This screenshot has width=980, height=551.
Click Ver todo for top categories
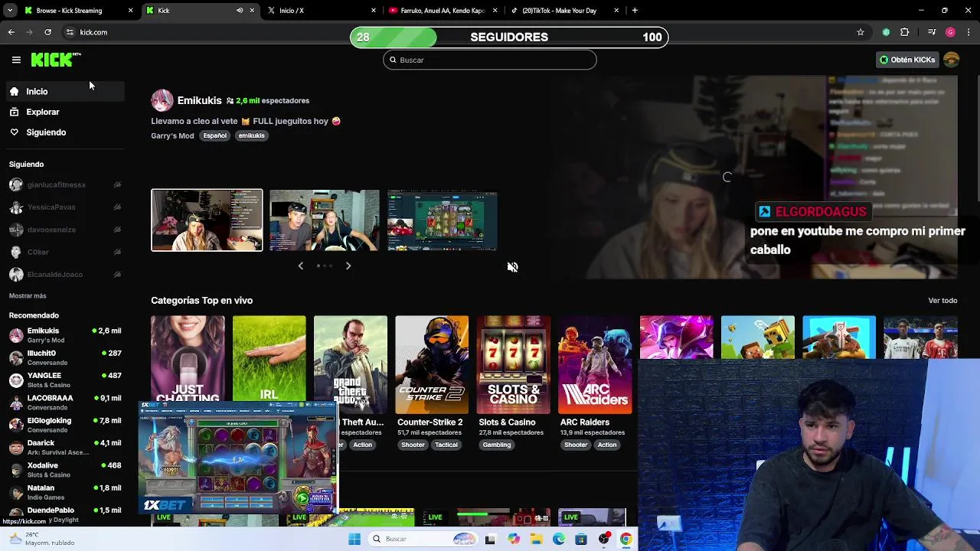(942, 301)
